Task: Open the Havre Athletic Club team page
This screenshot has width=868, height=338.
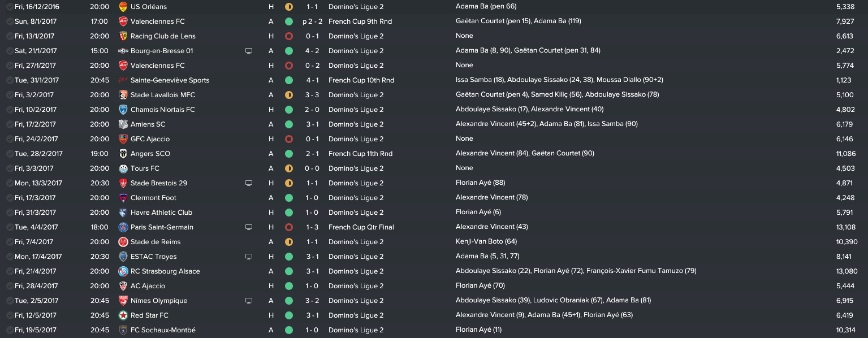Action: point(161,213)
